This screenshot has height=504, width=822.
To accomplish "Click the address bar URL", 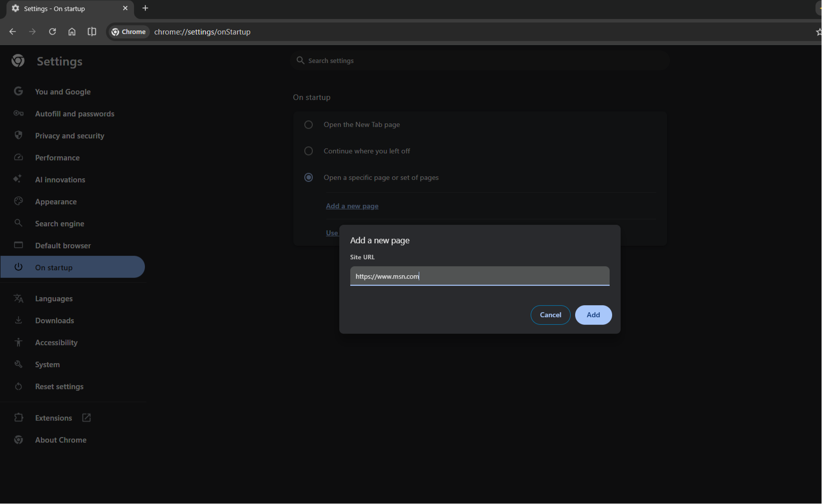I will [x=202, y=31].
